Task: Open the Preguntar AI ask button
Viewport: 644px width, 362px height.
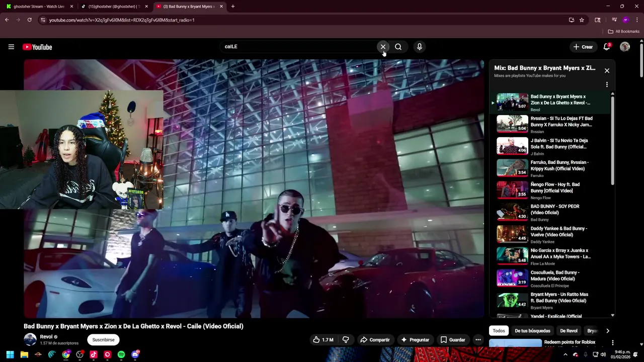Action: click(x=415, y=340)
